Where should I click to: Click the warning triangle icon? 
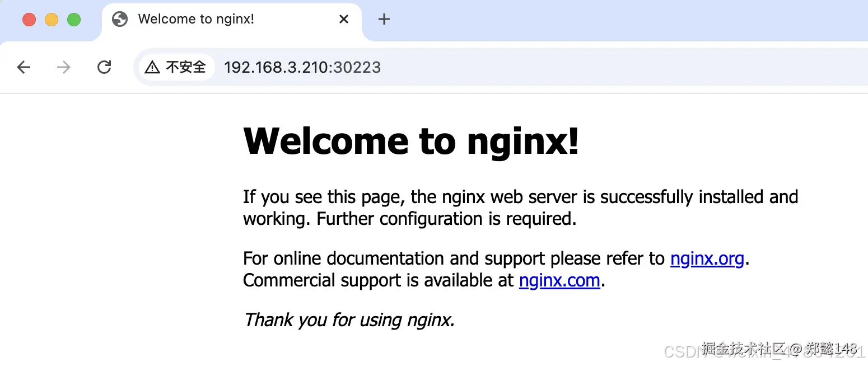click(x=152, y=68)
